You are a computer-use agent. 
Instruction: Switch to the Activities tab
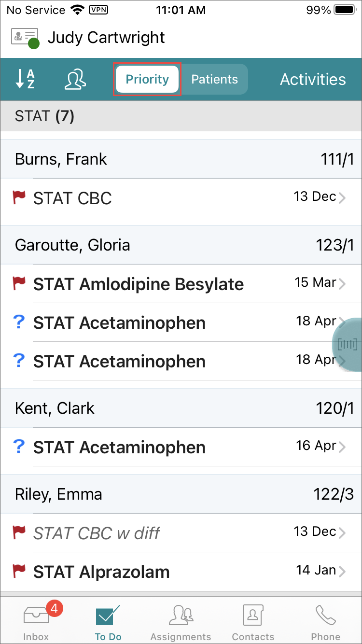tap(313, 79)
